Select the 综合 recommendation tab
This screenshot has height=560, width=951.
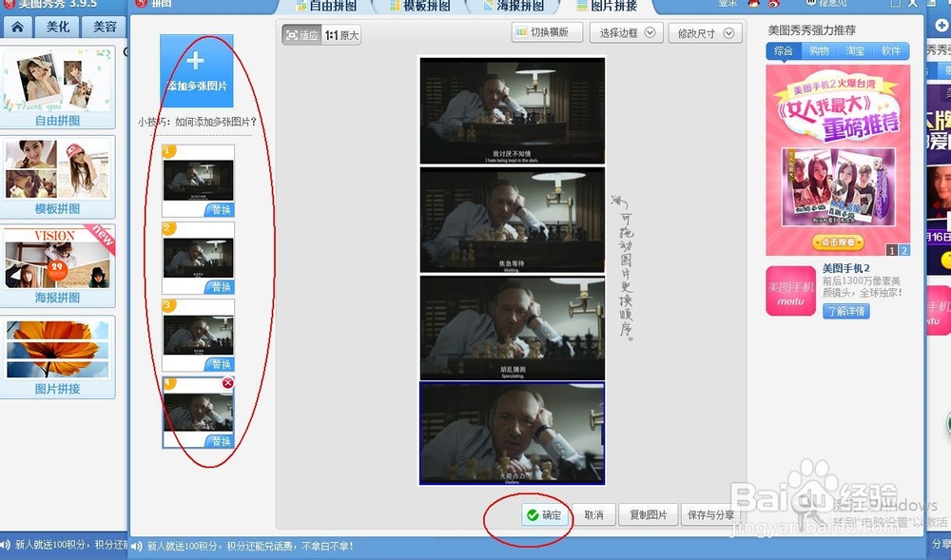pyautogui.click(x=783, y=51)
